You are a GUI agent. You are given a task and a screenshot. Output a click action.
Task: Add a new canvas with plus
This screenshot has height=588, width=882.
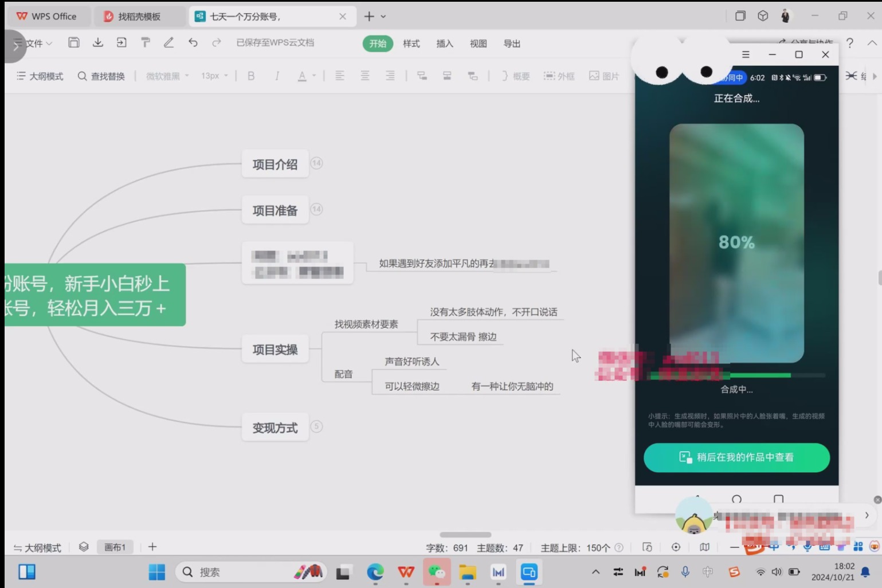point(152,547)
